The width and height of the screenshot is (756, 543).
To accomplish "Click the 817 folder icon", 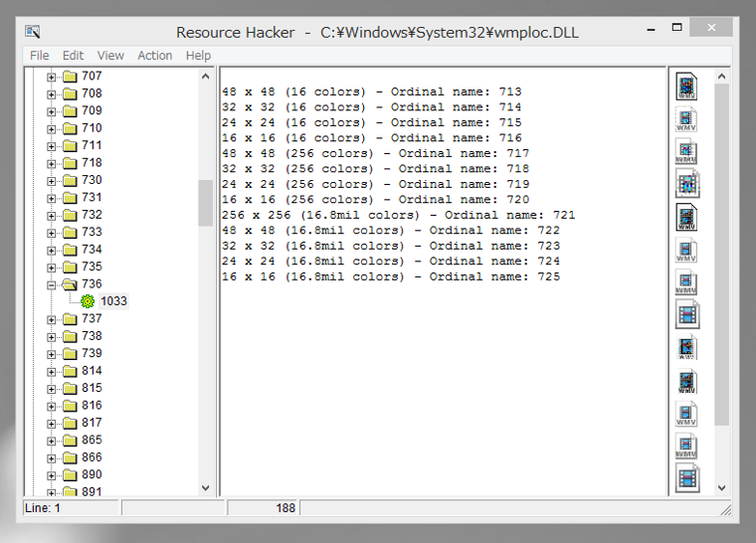I will coord(71,423).
